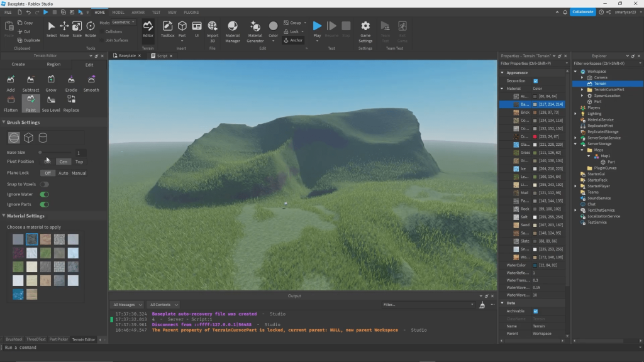Open the PLUGINS ribbon tab
Screen dimensions: 644x362
pos(191,13)
